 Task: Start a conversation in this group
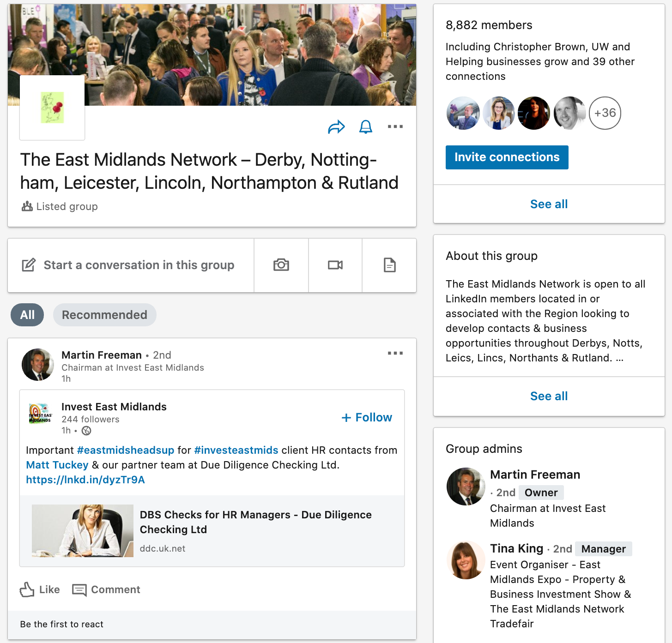coord(131,265)
